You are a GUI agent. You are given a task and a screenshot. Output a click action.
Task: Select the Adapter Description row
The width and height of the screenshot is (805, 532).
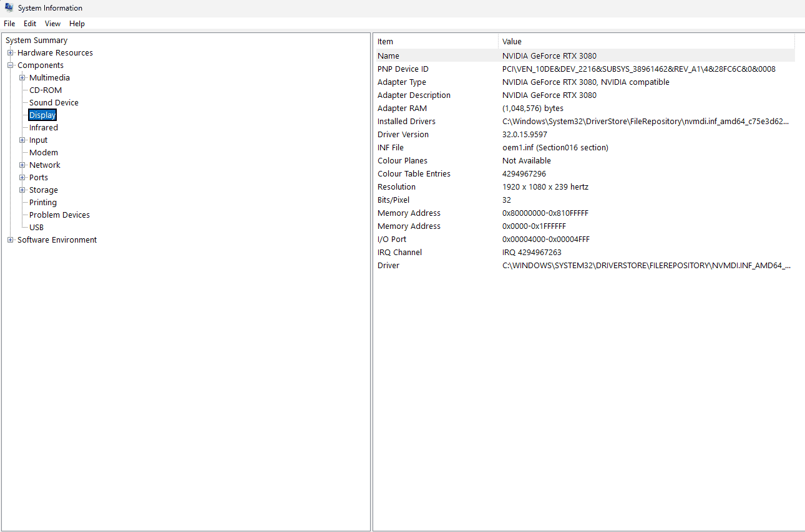point(584,95)
